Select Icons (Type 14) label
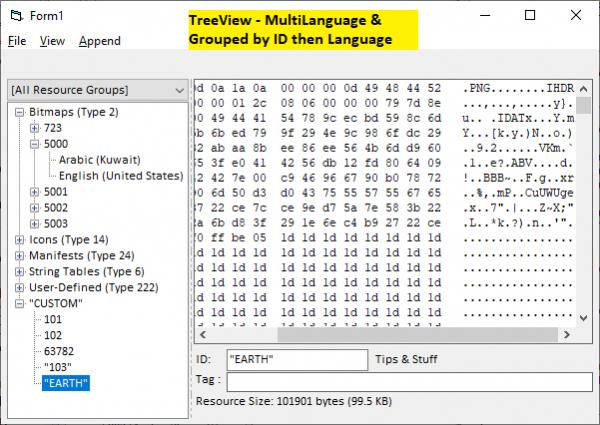The image size is (600, 425). 69,240
